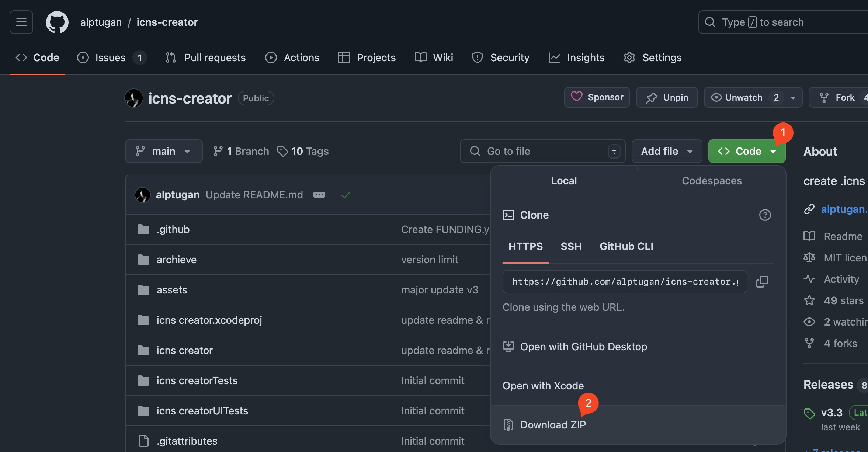Copy the HTTPS clone URL

click(762, 282)
